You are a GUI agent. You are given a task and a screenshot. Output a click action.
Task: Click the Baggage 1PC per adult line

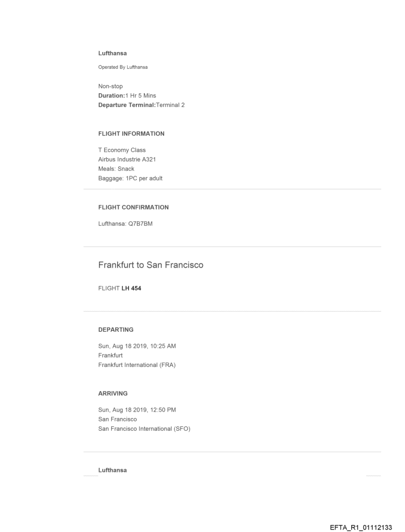pyautogui.click(x=130, y=178)
